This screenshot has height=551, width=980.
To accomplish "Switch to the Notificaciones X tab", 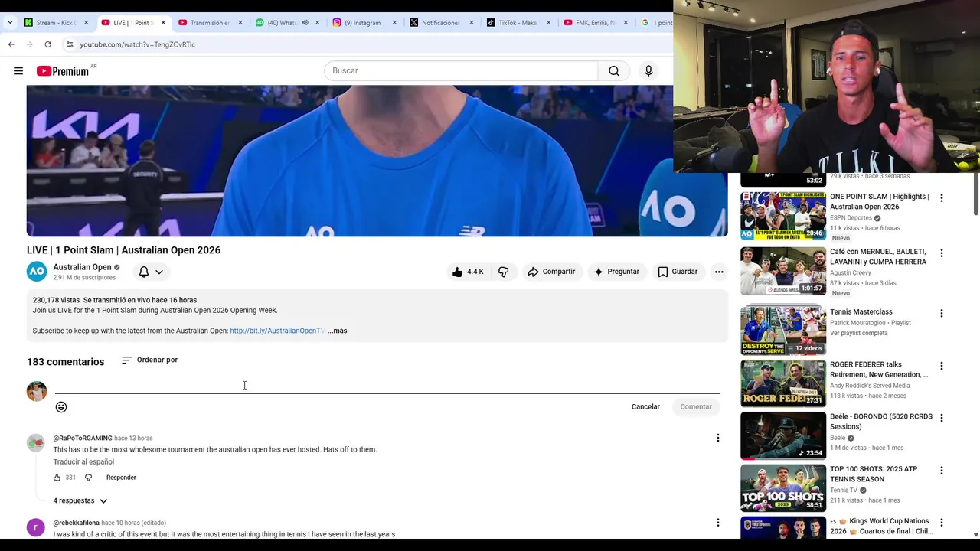I will 441,23.
